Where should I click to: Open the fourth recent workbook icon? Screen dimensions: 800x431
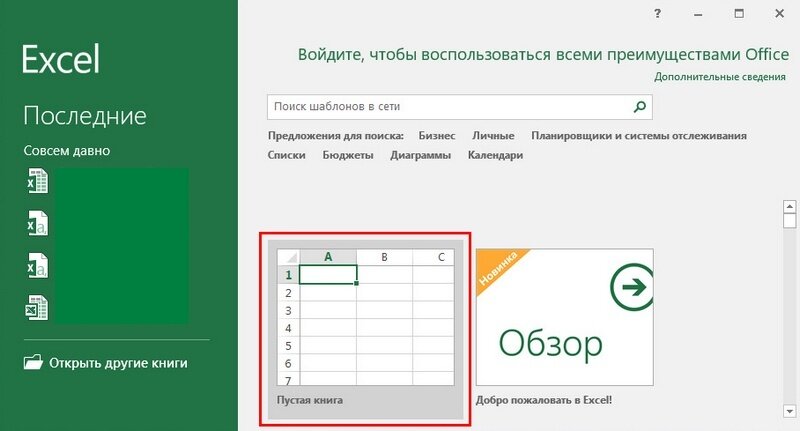[37, 308]
